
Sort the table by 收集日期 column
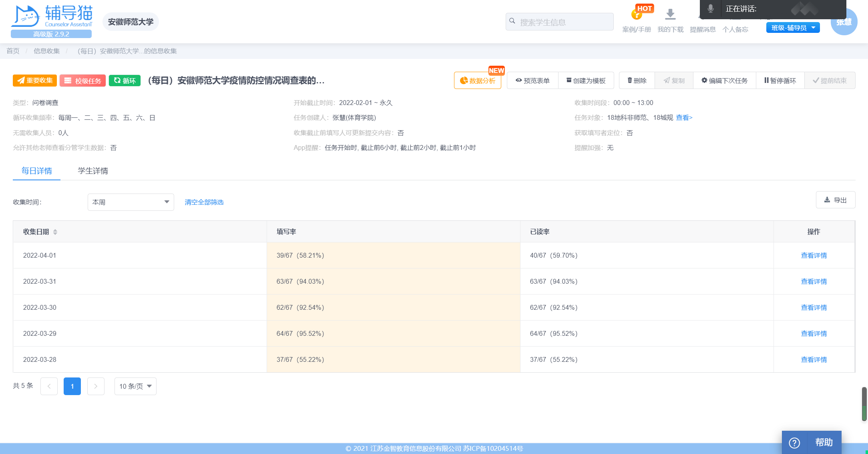55,232
